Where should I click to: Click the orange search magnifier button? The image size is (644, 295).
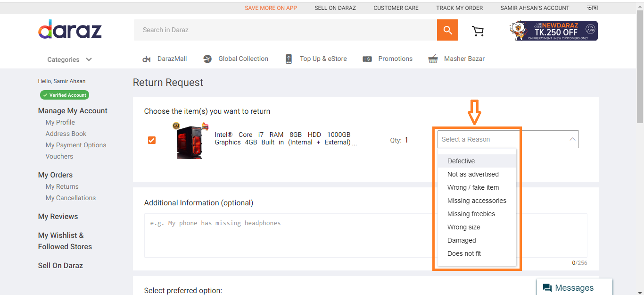point(447,30)
